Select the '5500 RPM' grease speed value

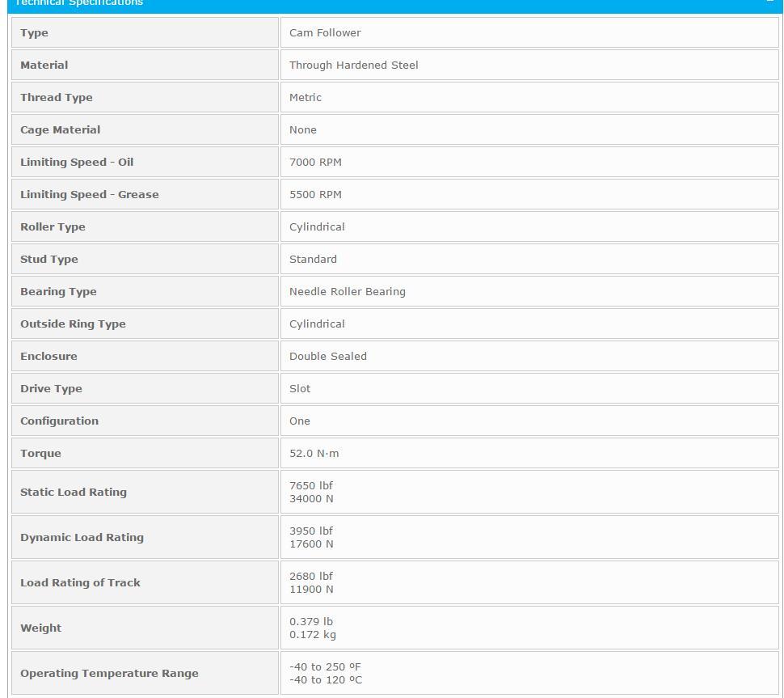pos(315,195)
